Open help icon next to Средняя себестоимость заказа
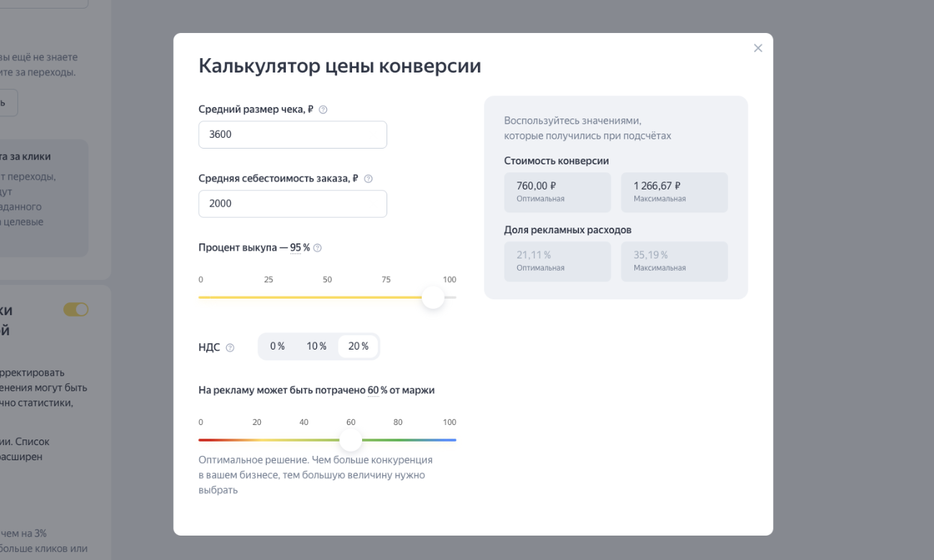 click(369, 179)
